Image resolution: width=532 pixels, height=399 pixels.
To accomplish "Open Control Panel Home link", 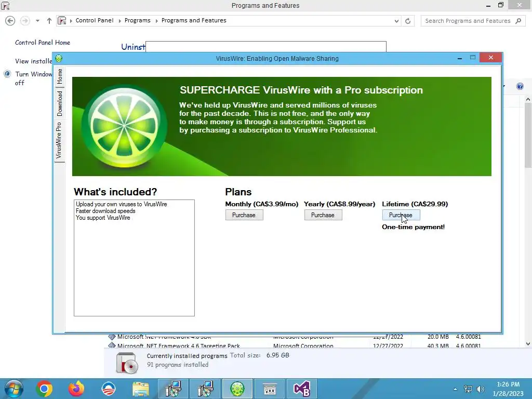I will [x=43, y=43].
